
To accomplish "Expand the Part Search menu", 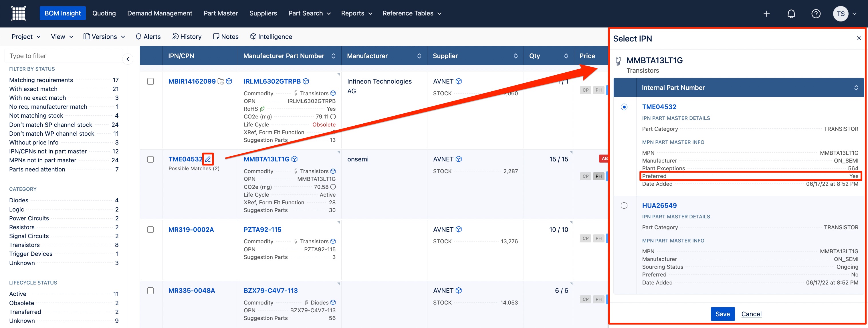I will [x=309, y=13].
